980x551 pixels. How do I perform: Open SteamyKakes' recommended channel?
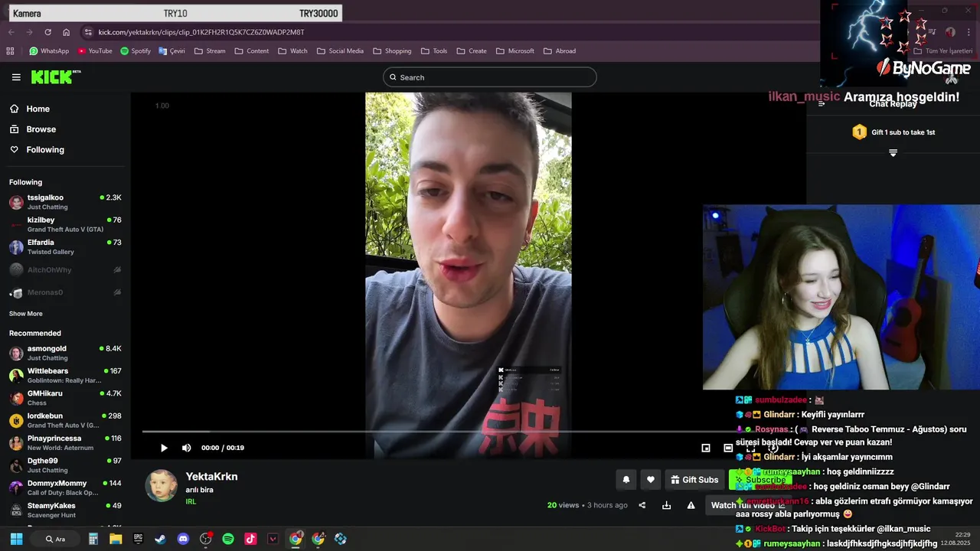pos(65,510)
